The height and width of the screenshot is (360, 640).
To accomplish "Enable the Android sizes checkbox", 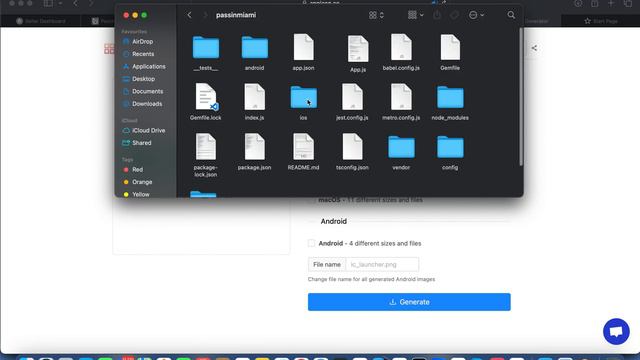I will pyautogui.click(x=311, y=243).
